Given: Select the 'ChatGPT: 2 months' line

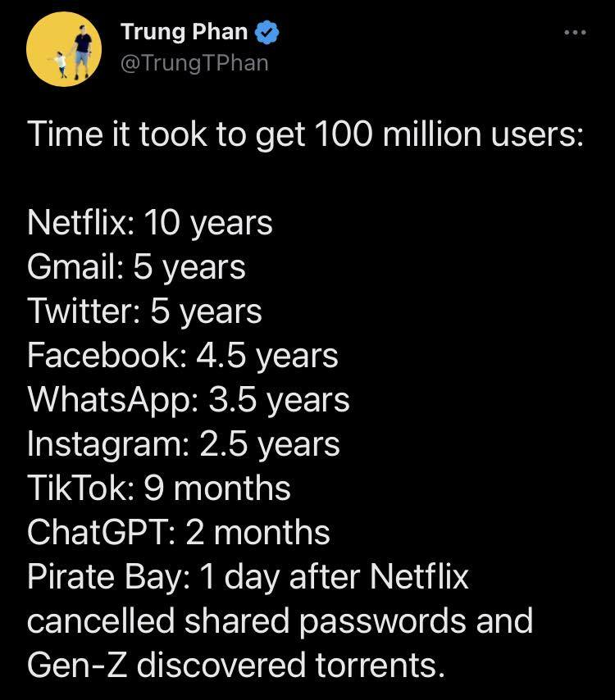Looking at the screenshot, I should pyautogui.click(x=178, y=533).
